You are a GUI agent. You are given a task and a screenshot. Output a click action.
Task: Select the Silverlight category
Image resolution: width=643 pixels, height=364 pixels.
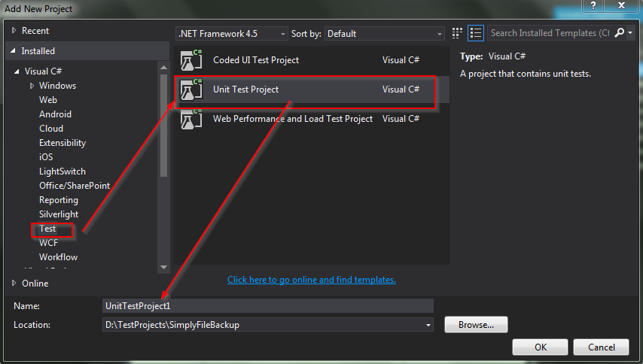click(59, 214)
